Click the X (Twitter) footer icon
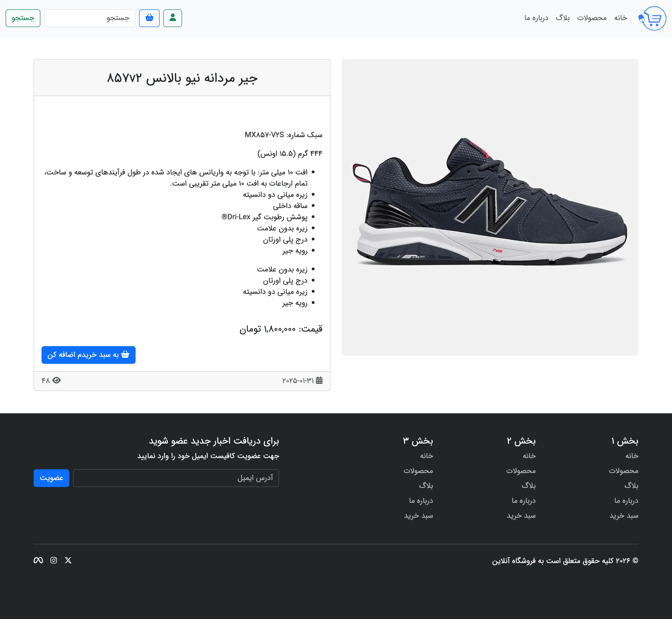This screenshot has height=619, width=672. pos(68,560)
